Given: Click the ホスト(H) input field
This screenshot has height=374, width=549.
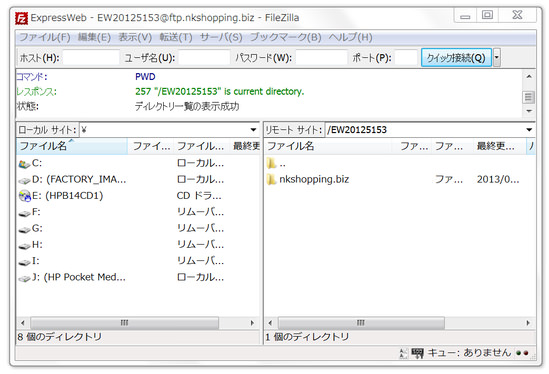Looking at the screenshot, I should (x=91, y=57).
